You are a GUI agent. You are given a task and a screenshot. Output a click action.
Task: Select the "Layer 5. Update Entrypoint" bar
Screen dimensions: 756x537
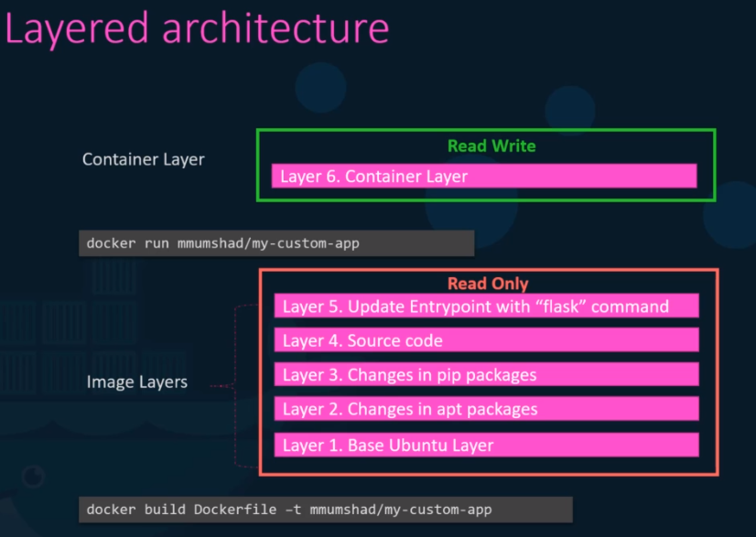tap(487, 306)
